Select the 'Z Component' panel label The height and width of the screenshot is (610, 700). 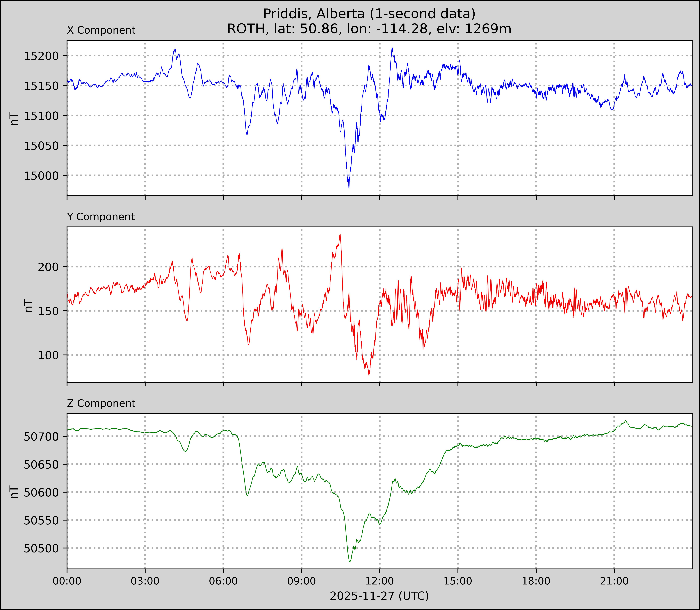point(101,403)
